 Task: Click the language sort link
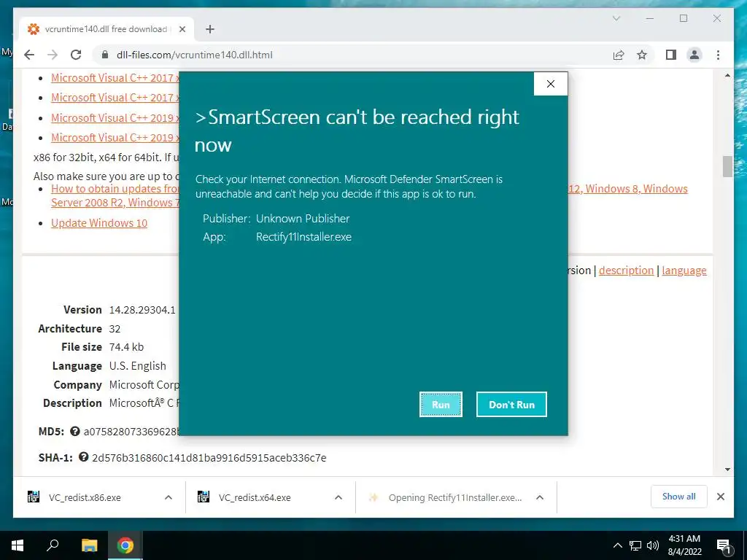pos(684,270)
